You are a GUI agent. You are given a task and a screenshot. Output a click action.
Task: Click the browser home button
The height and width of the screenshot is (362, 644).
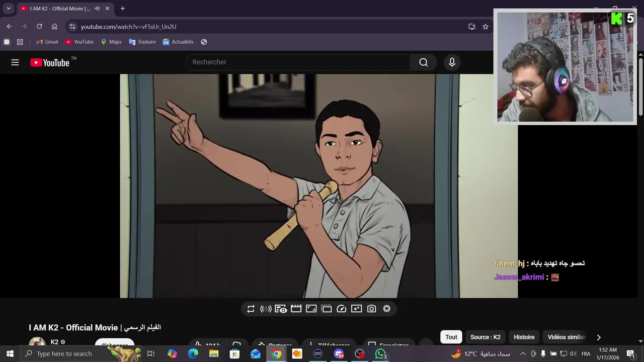click(54, 27)
